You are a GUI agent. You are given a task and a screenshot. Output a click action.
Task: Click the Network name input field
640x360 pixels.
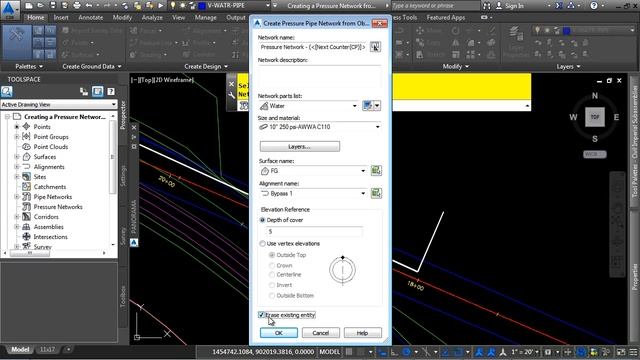(313, 47)
